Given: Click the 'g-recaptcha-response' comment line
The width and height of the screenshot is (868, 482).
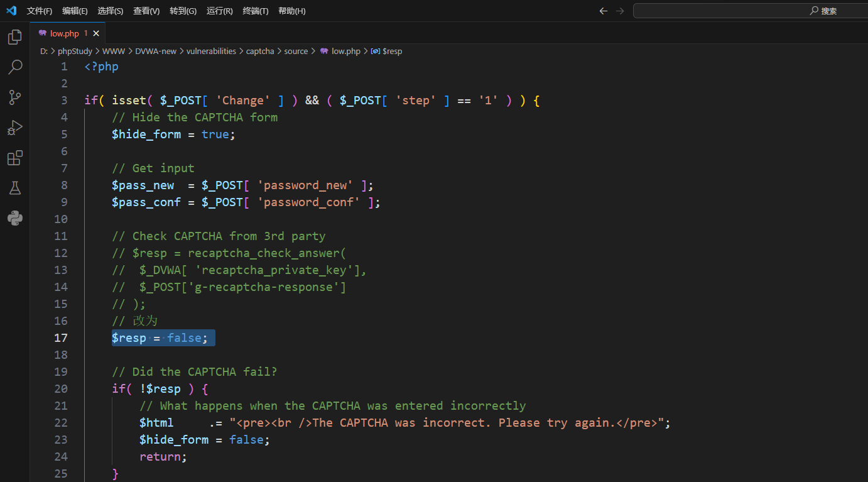Looking at the screenshot, I should click(x=229, y=287).
